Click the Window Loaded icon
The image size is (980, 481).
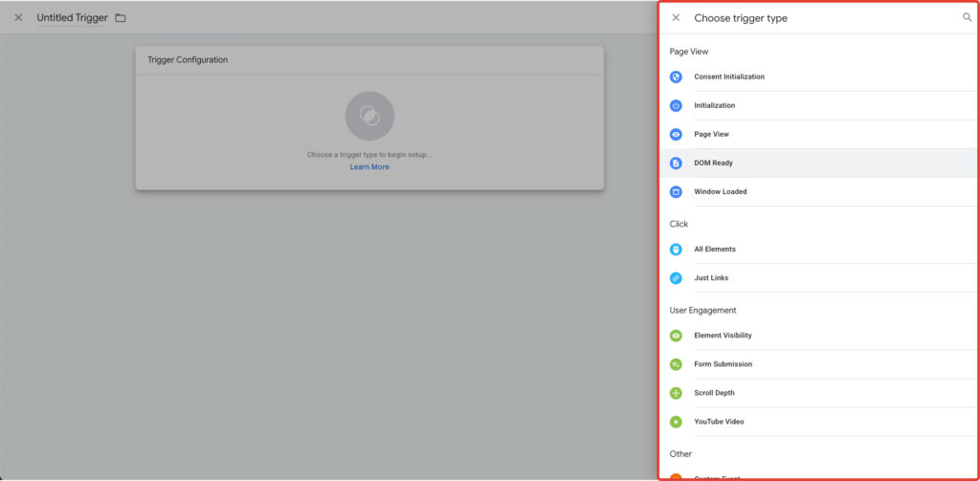point(676,192)
